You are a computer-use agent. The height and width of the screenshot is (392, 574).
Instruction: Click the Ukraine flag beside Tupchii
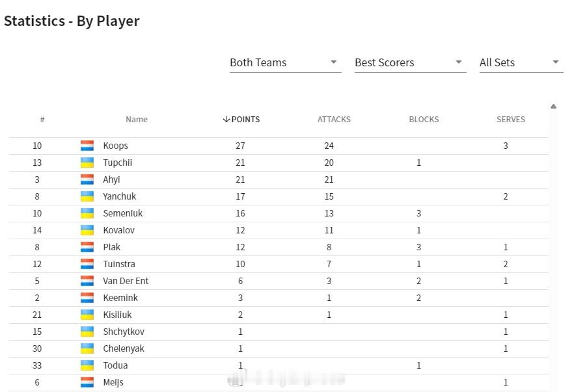click(87, 163)
